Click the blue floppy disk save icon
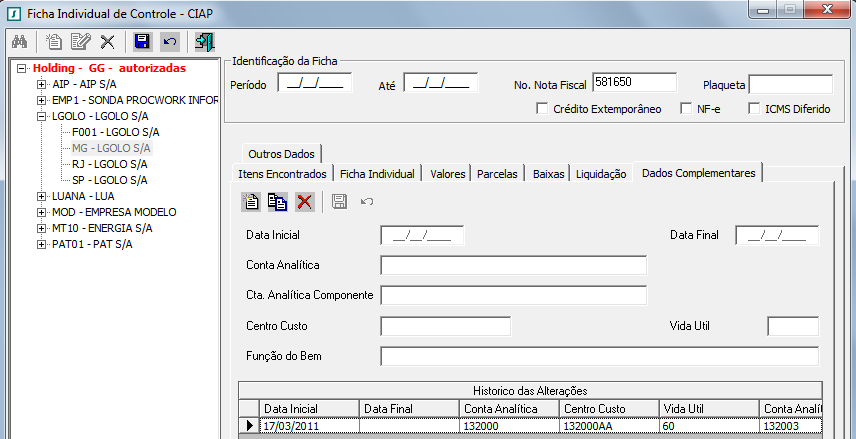Viewport: 856px width, 439px height. coord(142,42)
